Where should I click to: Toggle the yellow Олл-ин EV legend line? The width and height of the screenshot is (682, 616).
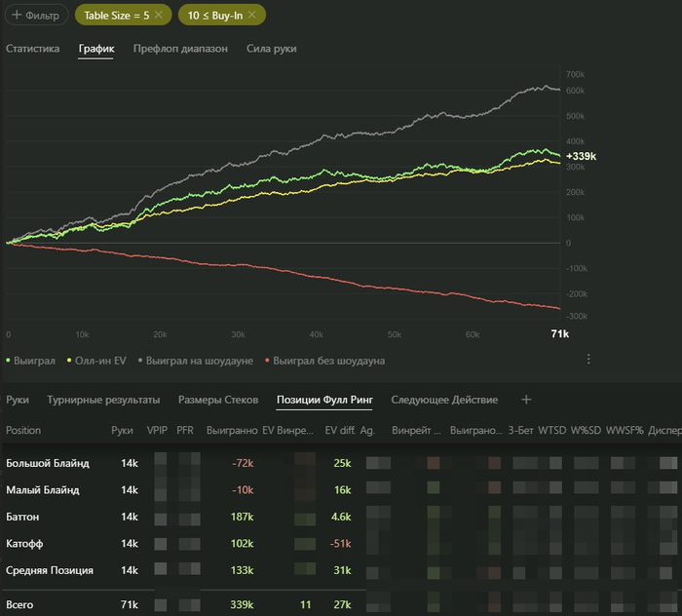pos(96,361)
